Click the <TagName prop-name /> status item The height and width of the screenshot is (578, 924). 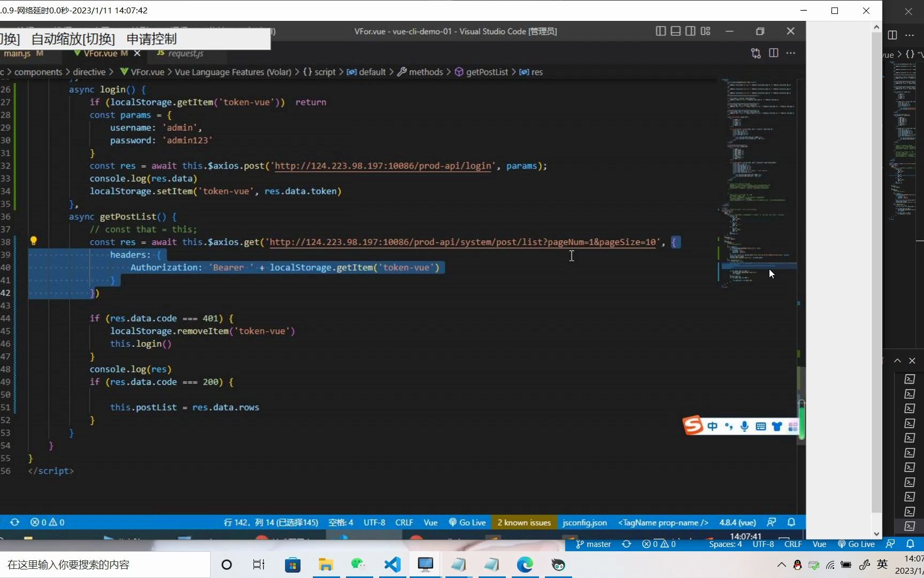click(663, 522)
